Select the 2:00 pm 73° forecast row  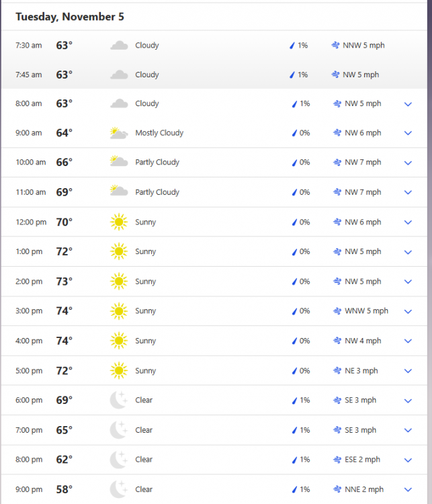pyautogui.click(x=202, y=282)
